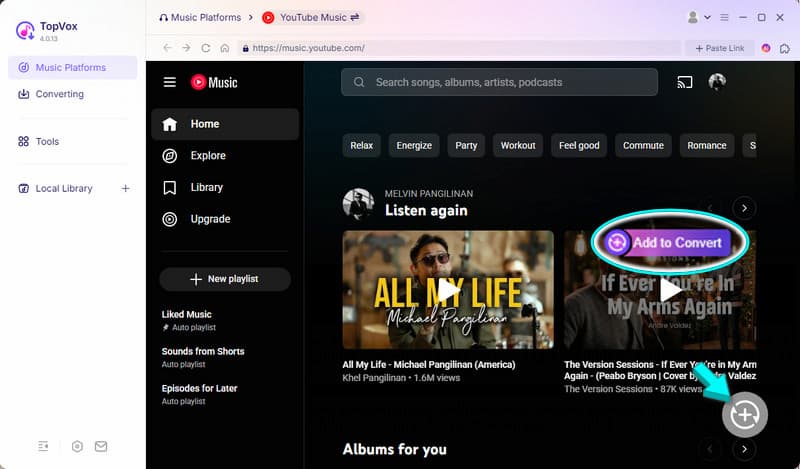Select the Relax mood chip
This screenshot has height=469, width=800.
coord(361,145)
